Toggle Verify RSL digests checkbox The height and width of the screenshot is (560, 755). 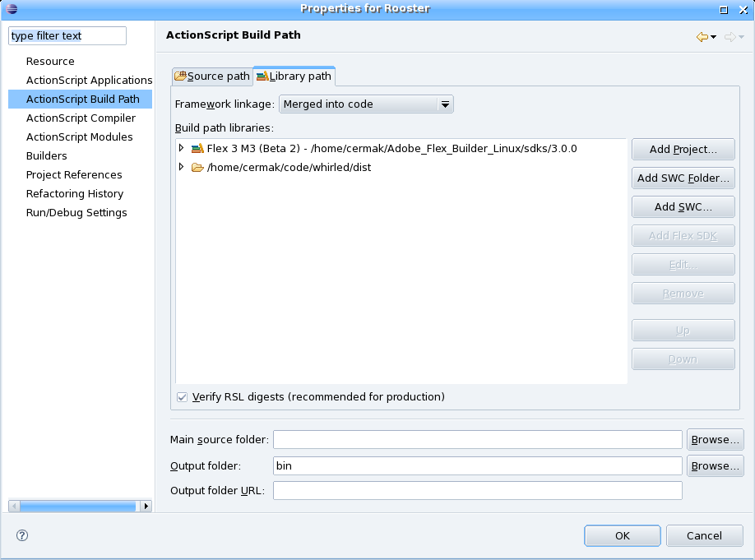183,397
